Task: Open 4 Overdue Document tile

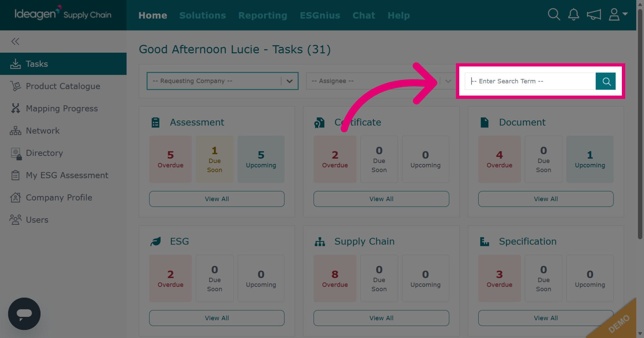Action: point(499,159)
